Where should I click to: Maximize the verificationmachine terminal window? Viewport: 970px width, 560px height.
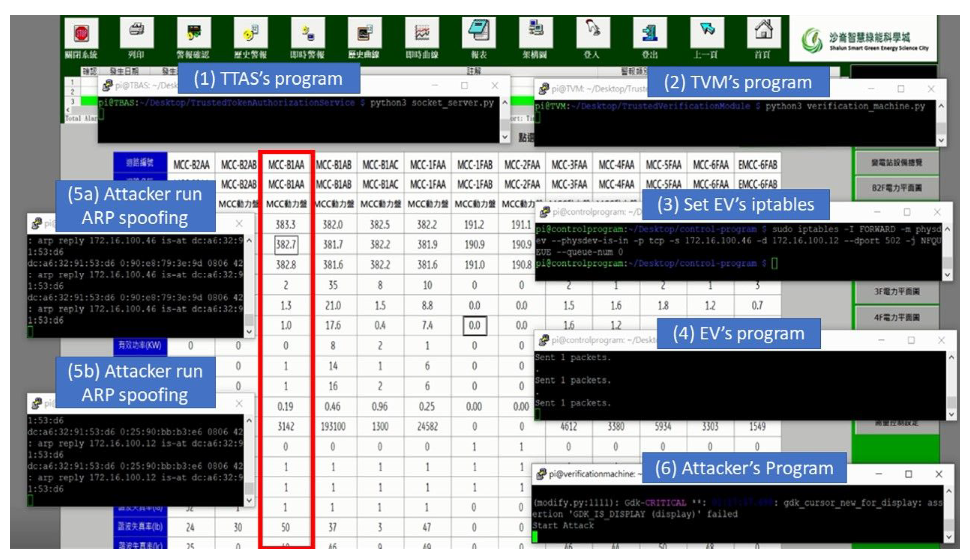(x=909, y=474)
